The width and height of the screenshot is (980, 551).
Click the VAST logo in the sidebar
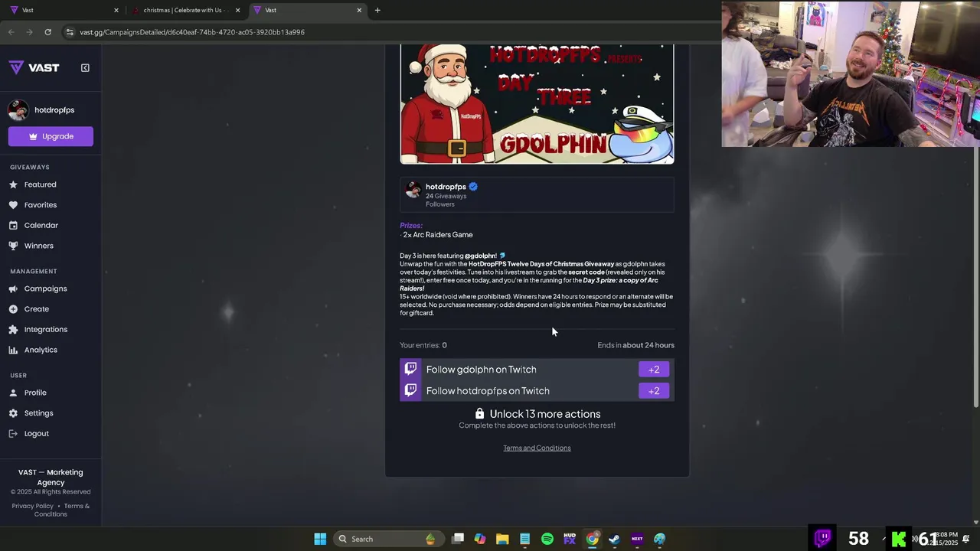(x=34, y=67)
